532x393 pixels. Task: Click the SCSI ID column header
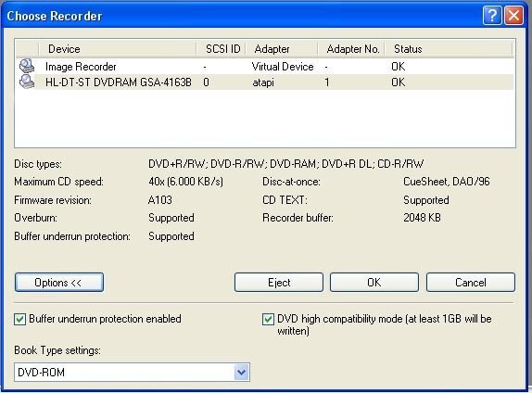click(x=222, y=49)
